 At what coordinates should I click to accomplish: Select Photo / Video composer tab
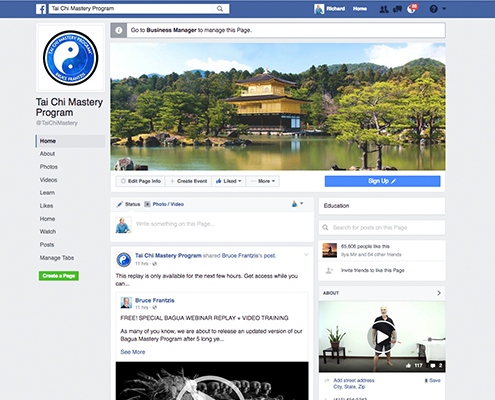point(164,204)
